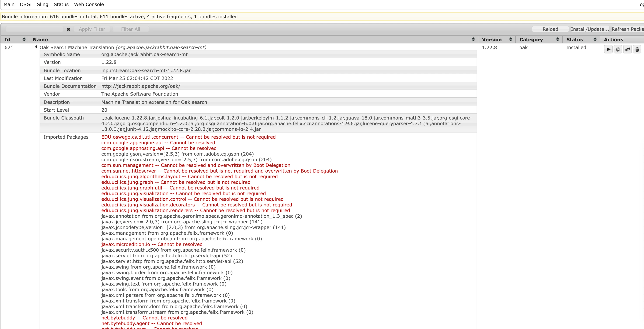
Task: Sort by Id column arrows
Action: click(x=24, y=40)
